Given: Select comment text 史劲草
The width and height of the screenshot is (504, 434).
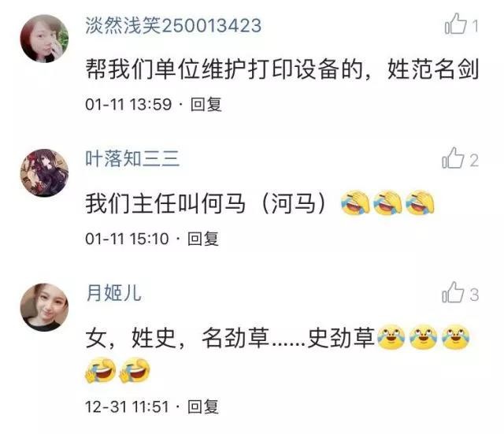Looking at the screenshot, I should (341, 338).
